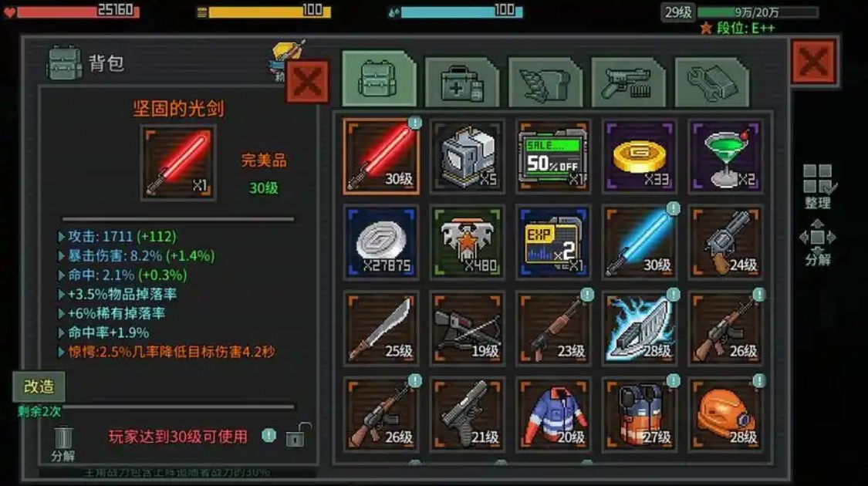Expand the 惊愕 effect description arrow
Viewport: 868px width, 486px height.
point(62,352)
